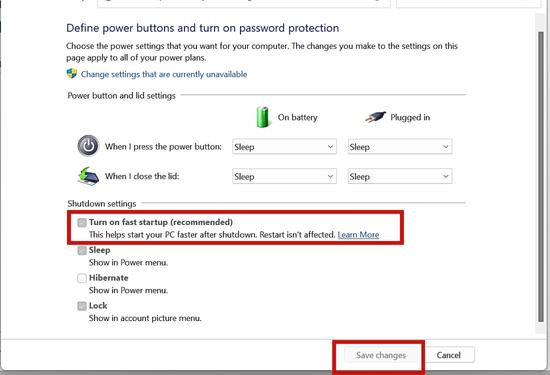
Task: Click the Save changes button
Action: (381, 355)
